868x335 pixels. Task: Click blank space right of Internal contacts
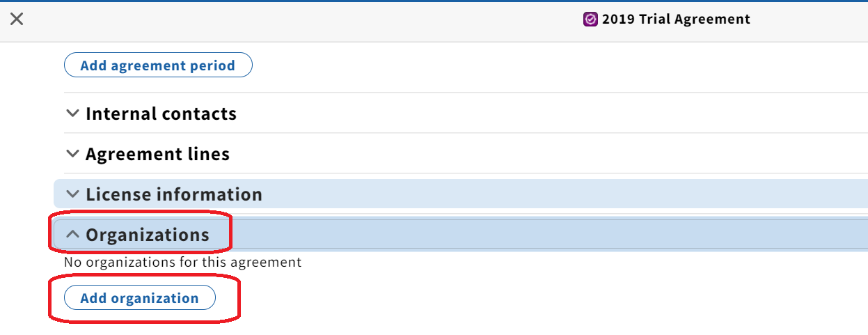click(550, 114)
